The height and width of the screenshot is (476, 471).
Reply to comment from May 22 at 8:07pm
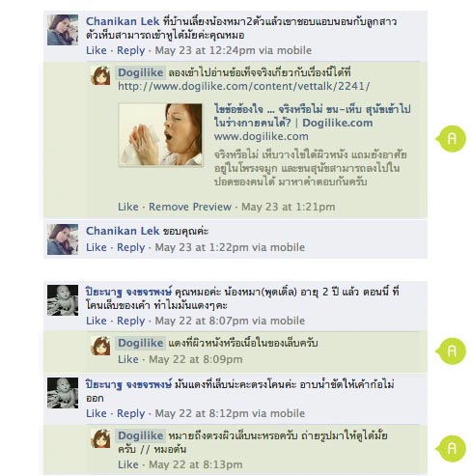click(130, 321)
